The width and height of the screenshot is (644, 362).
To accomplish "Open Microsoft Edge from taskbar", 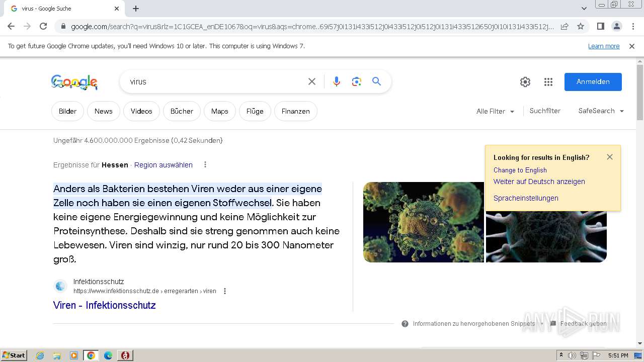I will coord(108,355).
